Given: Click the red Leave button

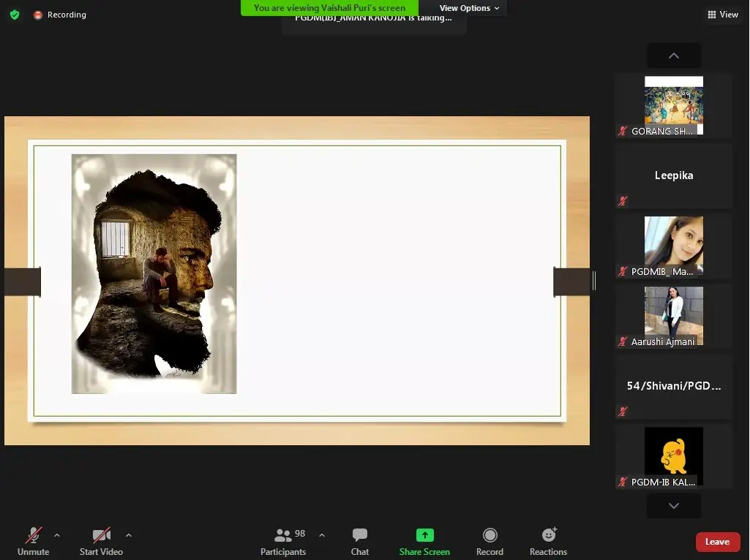Looking at the screenshot, I should point(718,542).
